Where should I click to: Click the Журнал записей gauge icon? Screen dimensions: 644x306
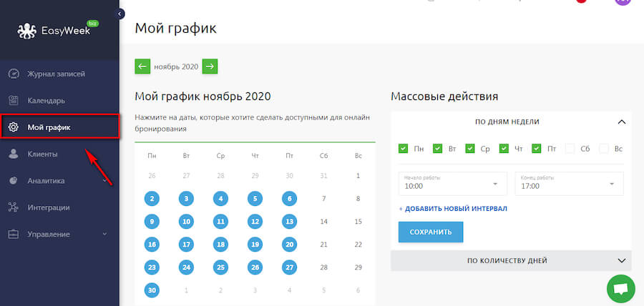tap(14, 74)
